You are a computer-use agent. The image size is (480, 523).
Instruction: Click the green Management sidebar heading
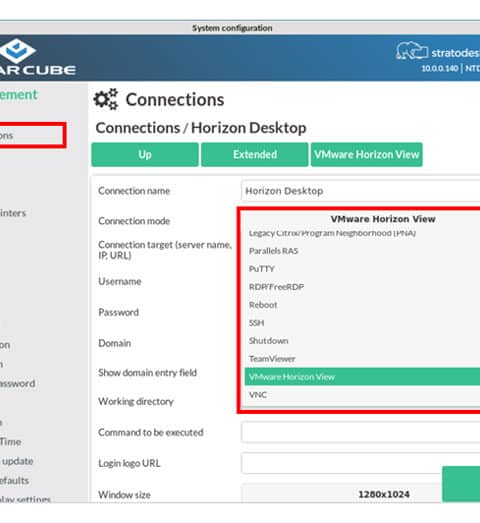click(19, 95)
